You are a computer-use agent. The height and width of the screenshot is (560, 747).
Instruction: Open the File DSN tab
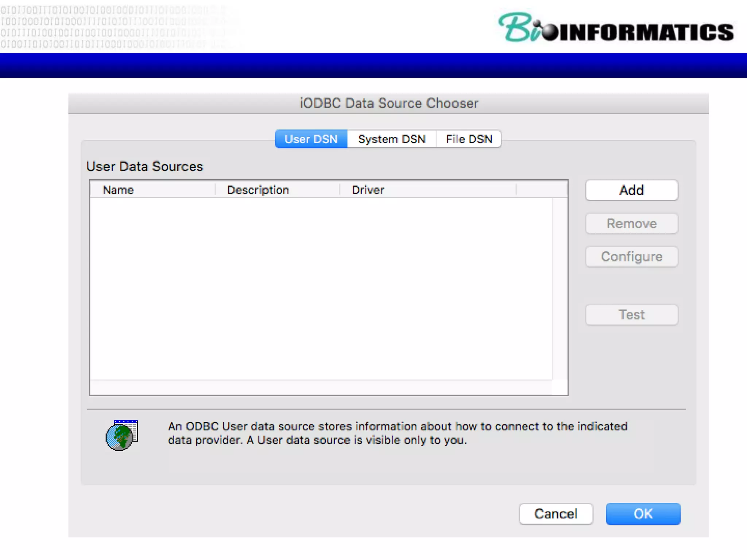coord(469,139)
